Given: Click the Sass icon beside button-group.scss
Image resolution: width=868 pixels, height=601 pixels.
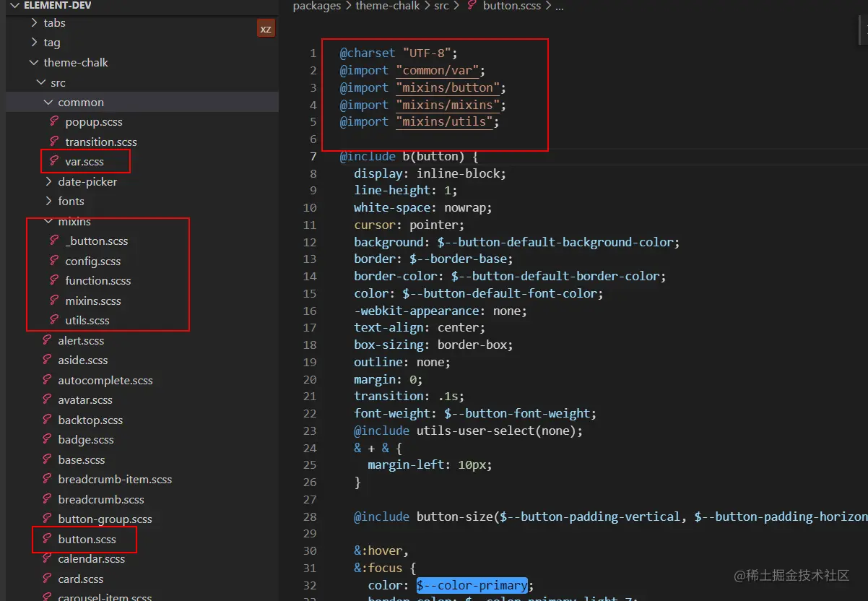Looking at the screenshot, I should [47, 519].
